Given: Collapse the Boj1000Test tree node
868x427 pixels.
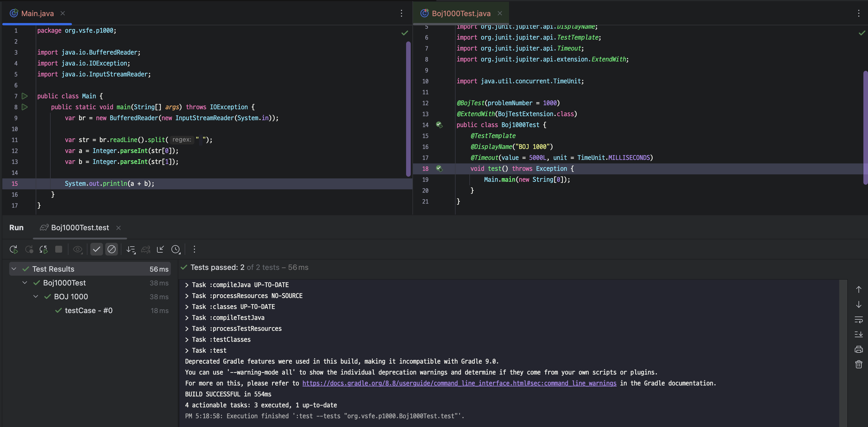Looking at the screenshot, I should [25, 283].
